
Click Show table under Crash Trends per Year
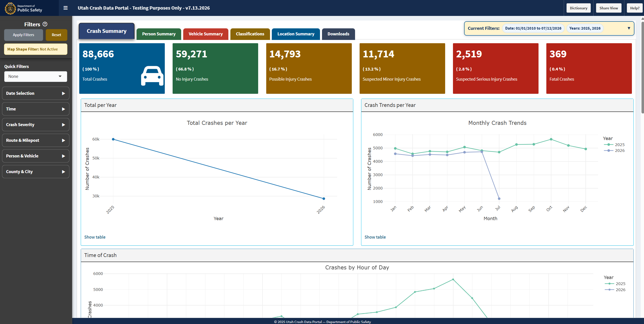(375, 237)
